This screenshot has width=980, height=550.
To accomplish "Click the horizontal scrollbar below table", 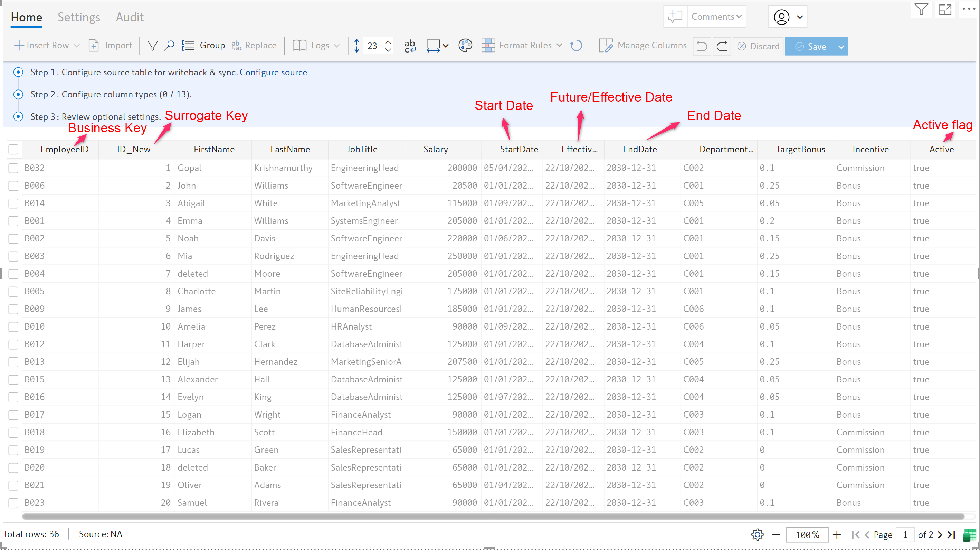I will pos(493,516).
